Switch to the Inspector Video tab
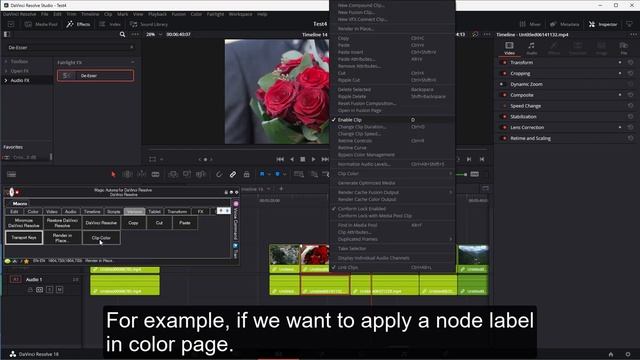This screenshot has width=640, height=360. 509,48
